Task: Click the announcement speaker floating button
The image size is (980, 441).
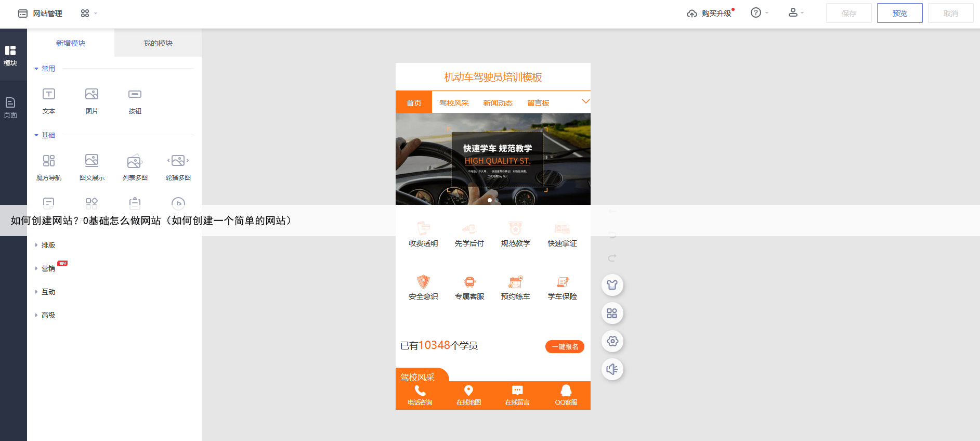Action: (612, 369)
